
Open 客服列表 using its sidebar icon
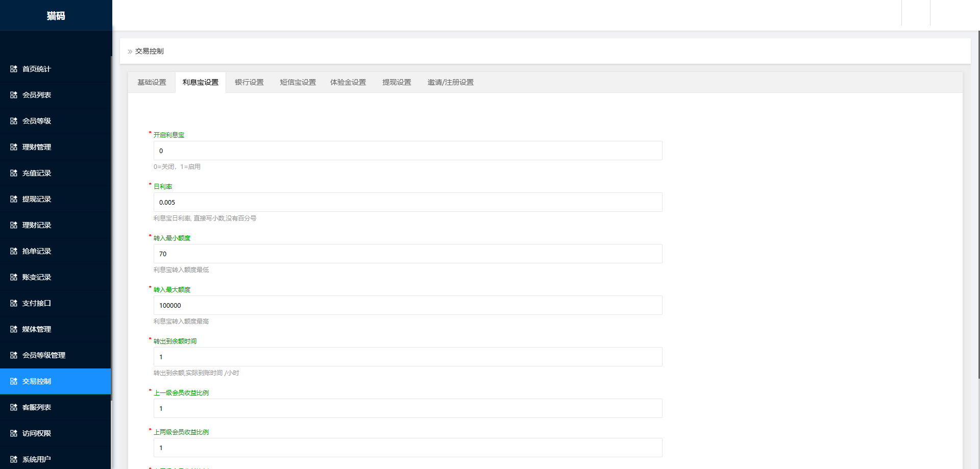tap(13, 407)
